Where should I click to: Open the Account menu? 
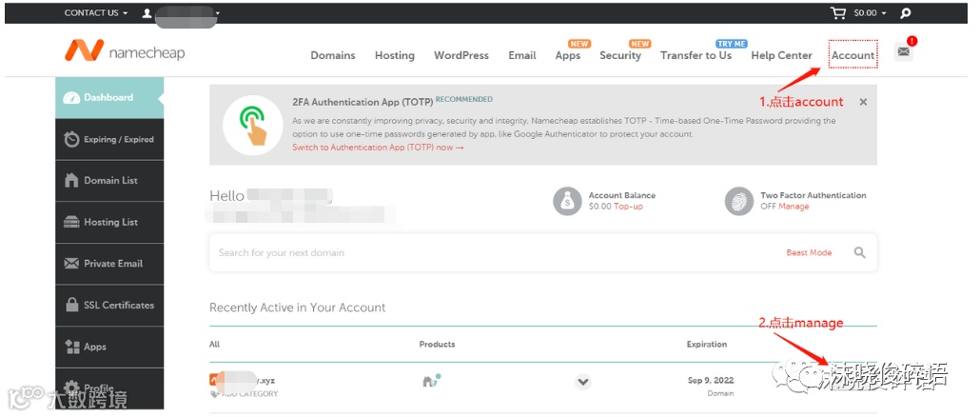[x=853, y=55]
